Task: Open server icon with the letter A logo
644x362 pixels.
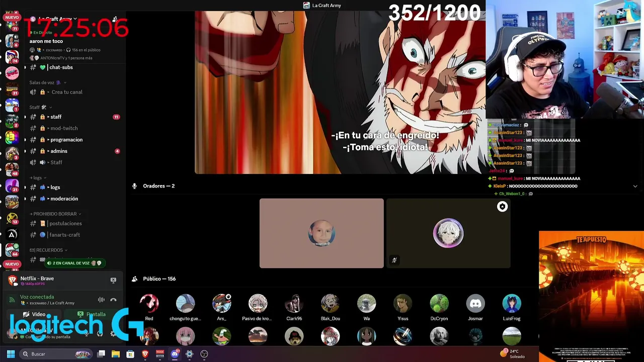Action: pyautogui.click(x=12, y=234)
